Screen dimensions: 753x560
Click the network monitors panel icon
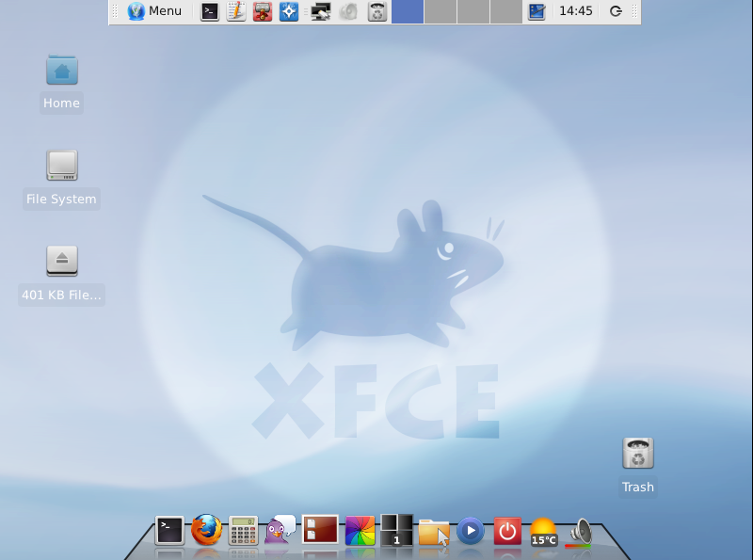click(x=320, y=11)
